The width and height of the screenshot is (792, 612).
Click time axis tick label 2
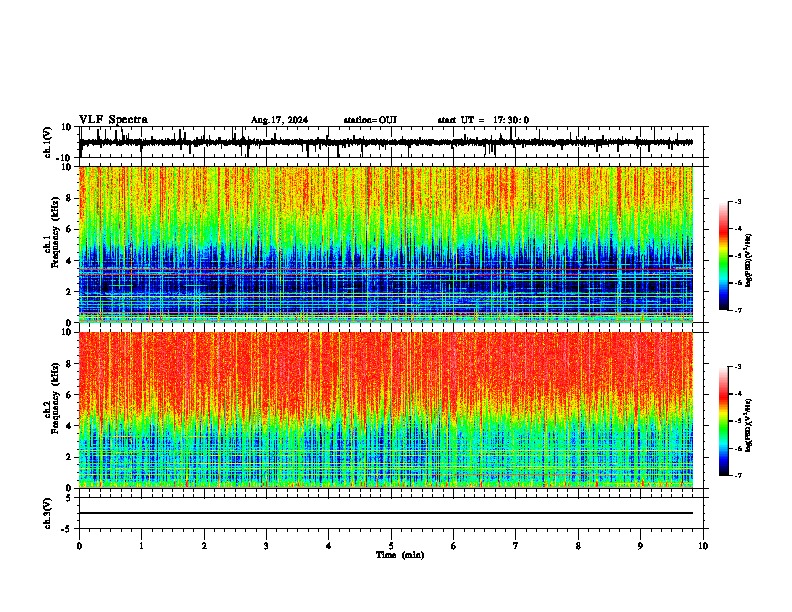[x=204, y=546]
